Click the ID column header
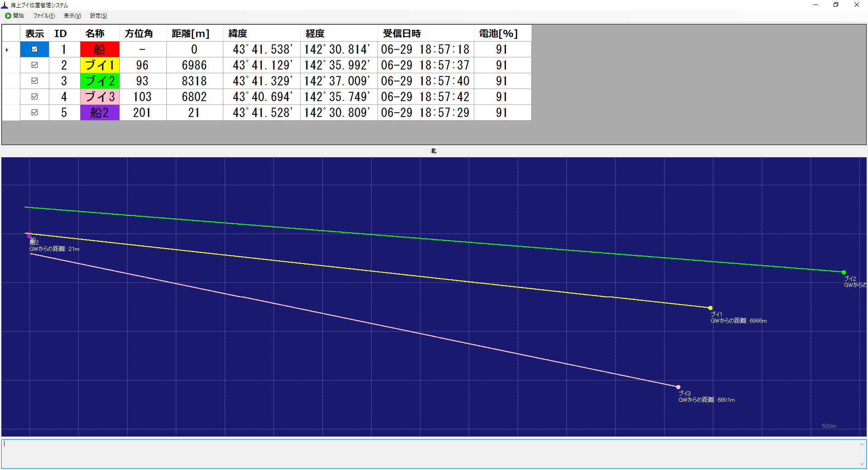The image size is (868, 470). 65,33
